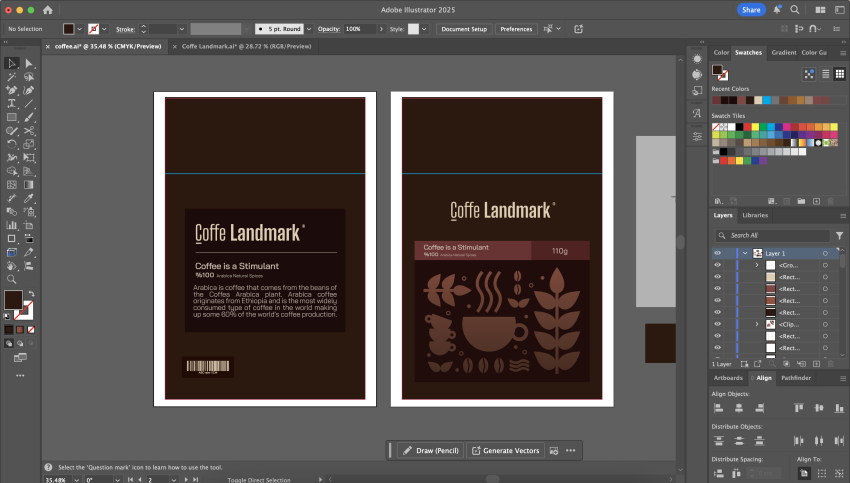Click Horizontal Align Left icon

click(718, 408)
